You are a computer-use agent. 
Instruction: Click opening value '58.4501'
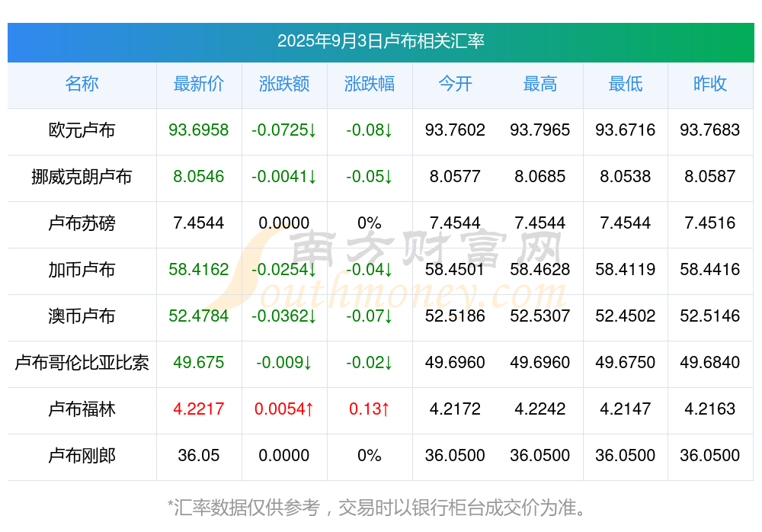click(x=455, y=269)
